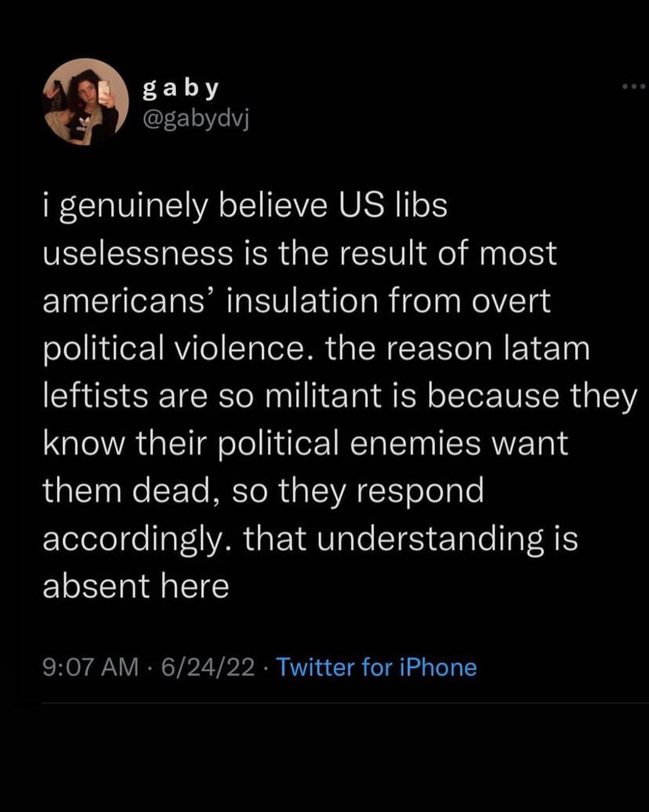Click gaby's profile picture avatar
This screenshot has width=649, height=812.
coord(85,102)
